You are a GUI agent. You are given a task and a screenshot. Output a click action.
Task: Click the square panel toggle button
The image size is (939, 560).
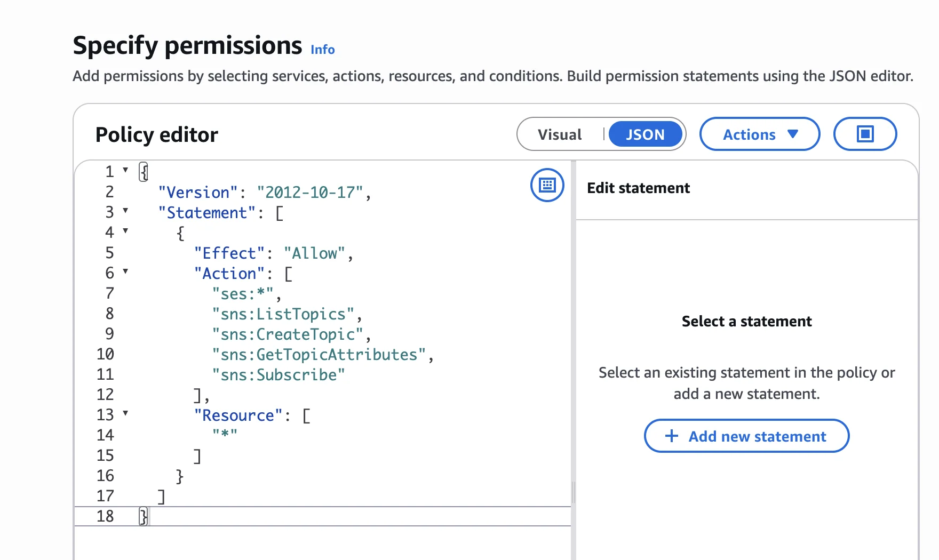point(865,134)
